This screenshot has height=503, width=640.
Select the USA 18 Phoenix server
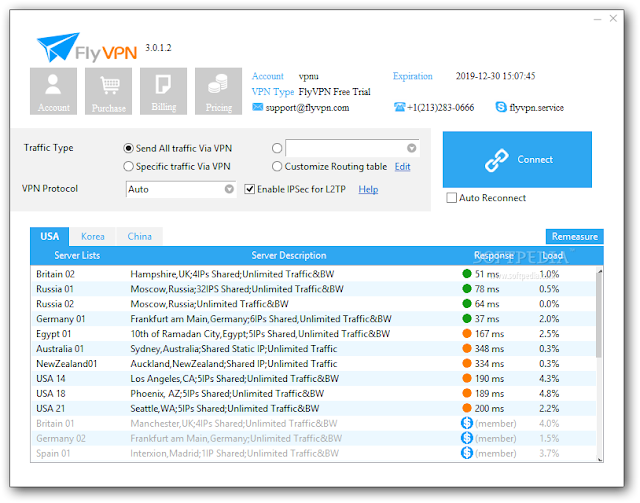(x=313, y=394)
